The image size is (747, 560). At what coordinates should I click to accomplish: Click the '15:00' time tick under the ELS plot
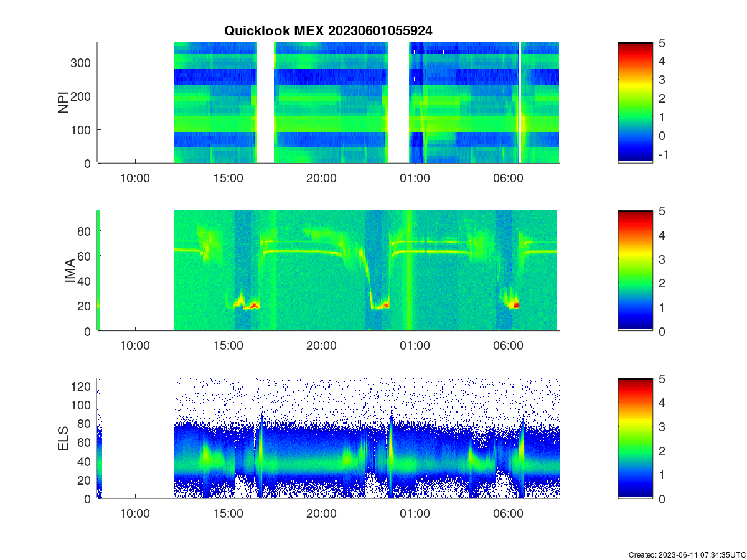228,513
